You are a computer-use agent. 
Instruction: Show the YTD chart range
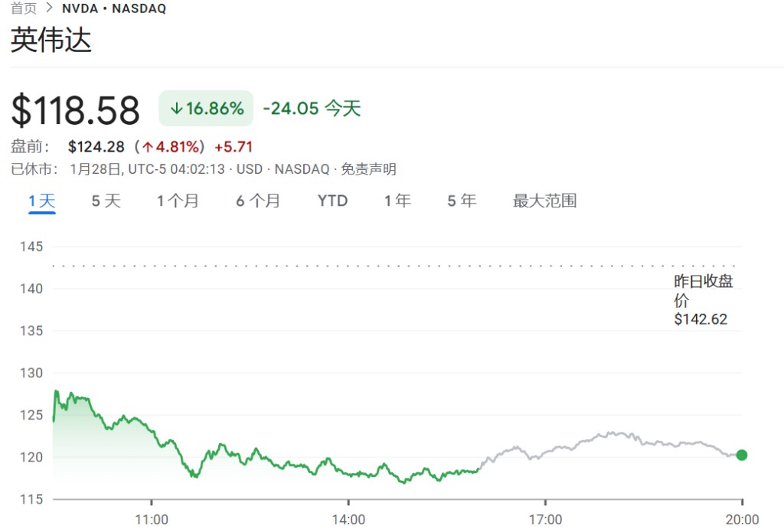(332, 201)
